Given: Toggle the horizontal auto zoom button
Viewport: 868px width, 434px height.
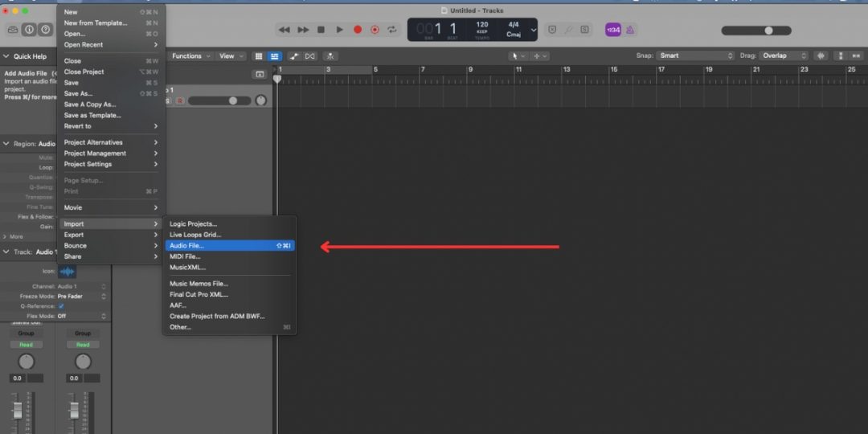Looking at the screenshot, I should click(857, 56).
